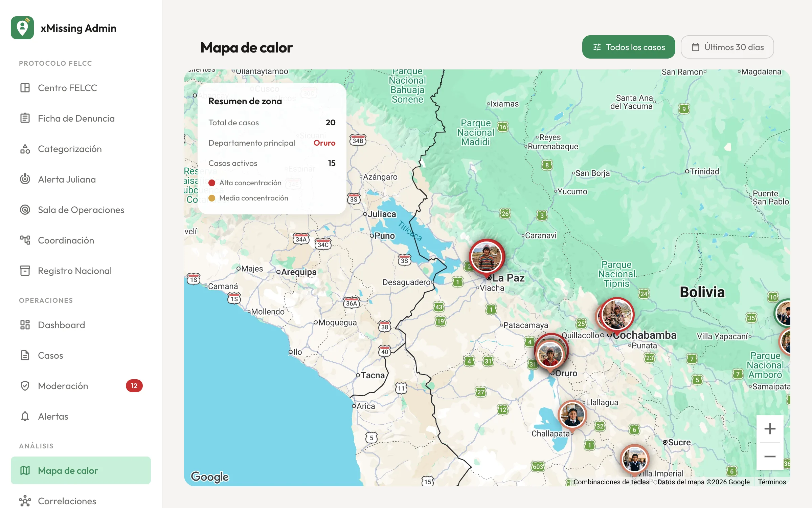The width and height of the screenshot is (812, 508).
Task: Click the Mapa de calor page heading
Action: coord(247,47)
